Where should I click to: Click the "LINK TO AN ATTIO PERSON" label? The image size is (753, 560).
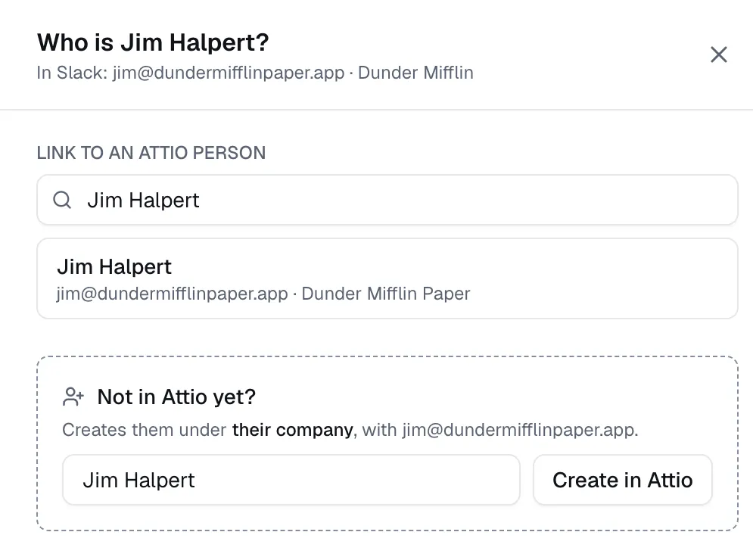coord(151,153)
